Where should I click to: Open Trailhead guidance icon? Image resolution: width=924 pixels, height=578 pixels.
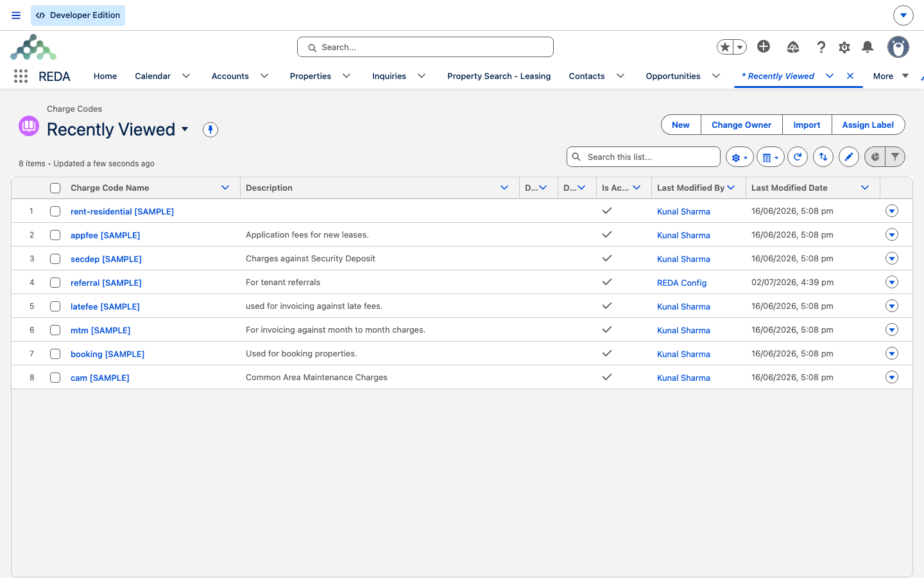[x=793, y=47]
